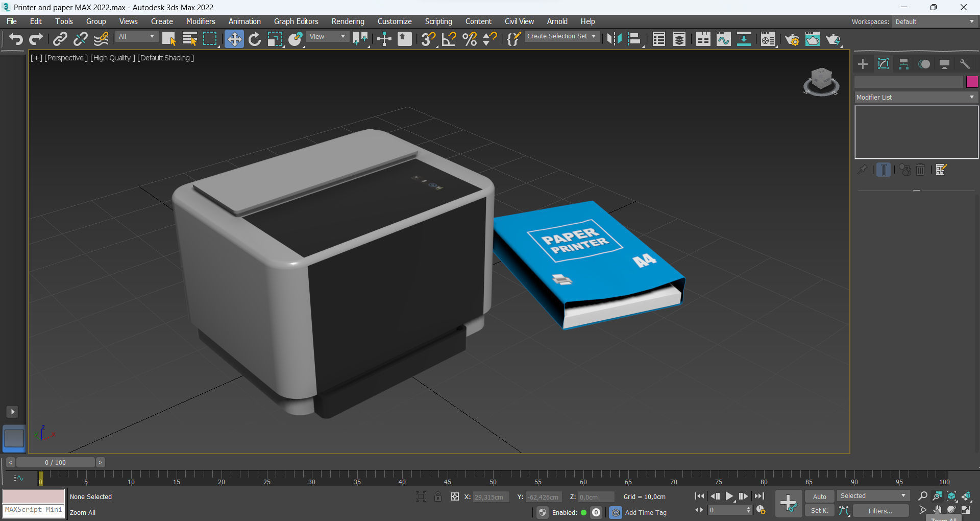Click the object color swatch
The width and height of the screenshot is (980, 521).
point(972,82)
